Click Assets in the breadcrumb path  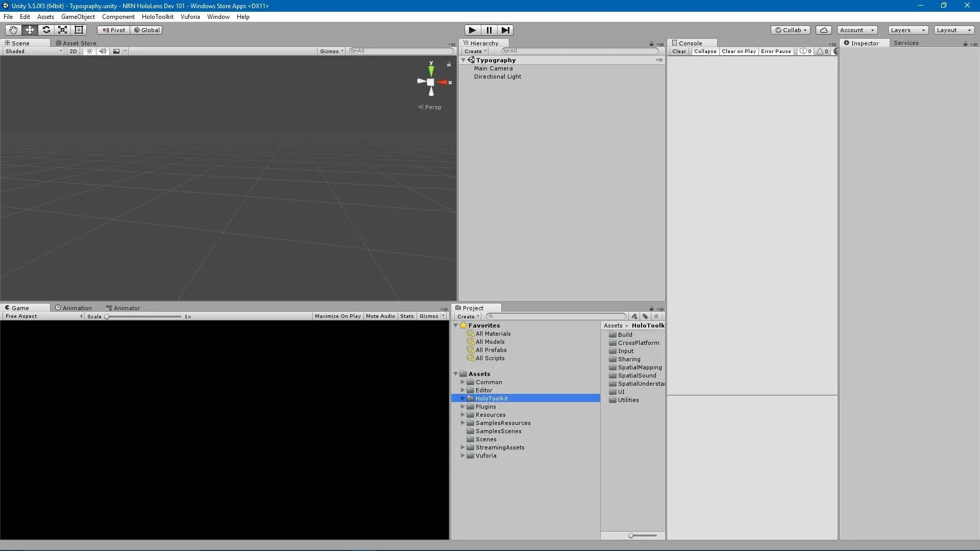click(x=613, y=325)
